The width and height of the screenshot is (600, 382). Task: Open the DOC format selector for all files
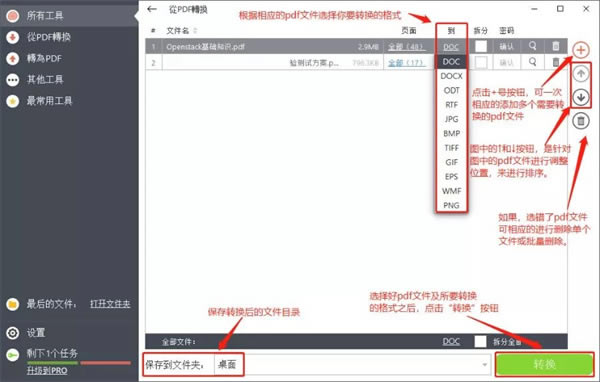[x=451, y=341]
